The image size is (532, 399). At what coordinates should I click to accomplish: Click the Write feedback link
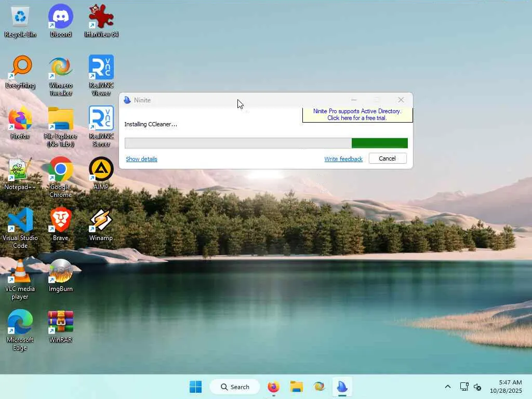point(343,159)
